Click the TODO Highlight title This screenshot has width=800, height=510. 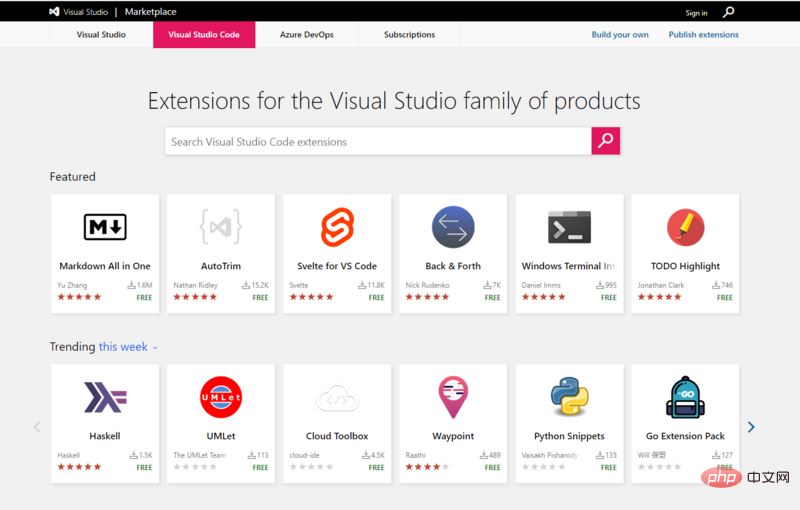pos(686,266)
